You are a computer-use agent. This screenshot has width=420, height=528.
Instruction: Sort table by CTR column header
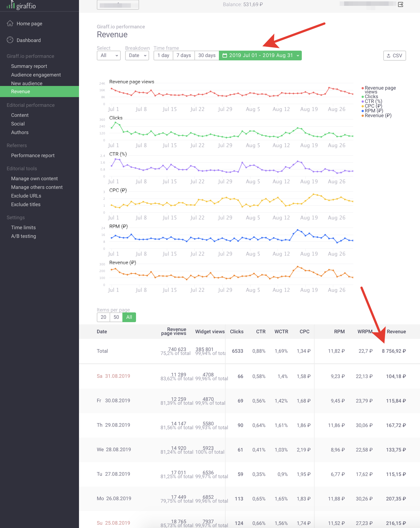click(261, 332)
